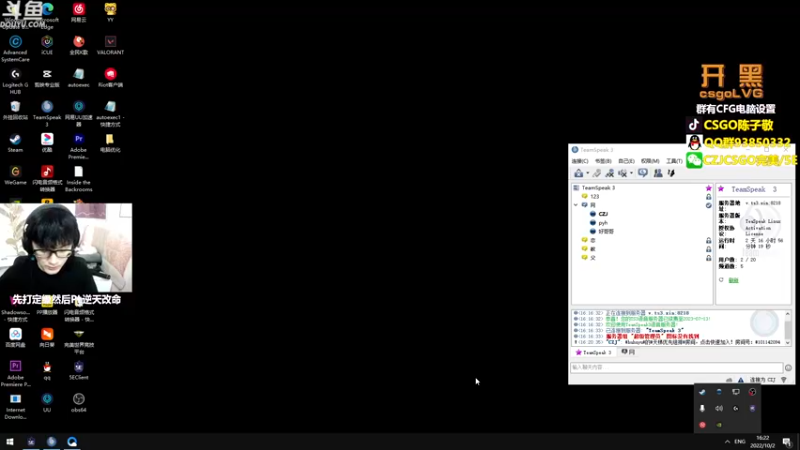Open the qq desktop shortcut
This screenshot has width=800, height=450.
coord(47,370)
